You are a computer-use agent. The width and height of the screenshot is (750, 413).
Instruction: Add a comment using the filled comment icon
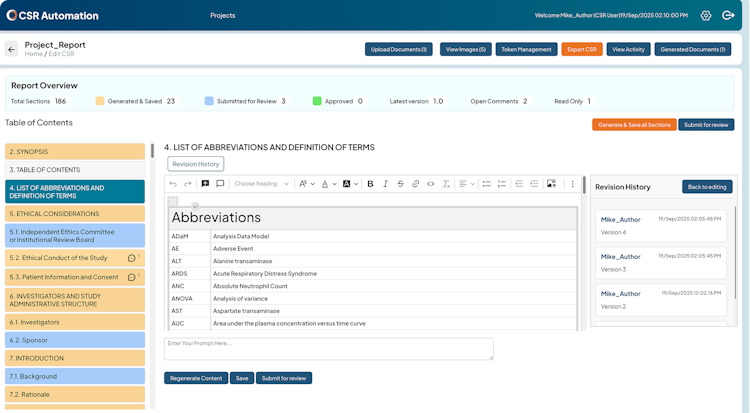pyautogui.click(x=205, y=184)
